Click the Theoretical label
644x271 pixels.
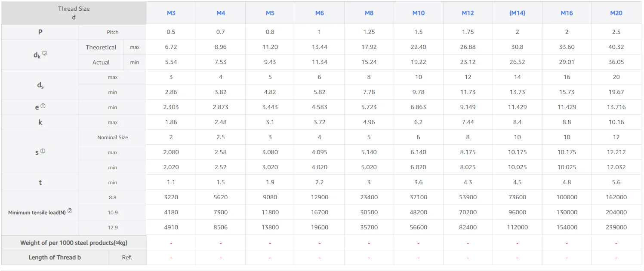click(x=101, y=47)
